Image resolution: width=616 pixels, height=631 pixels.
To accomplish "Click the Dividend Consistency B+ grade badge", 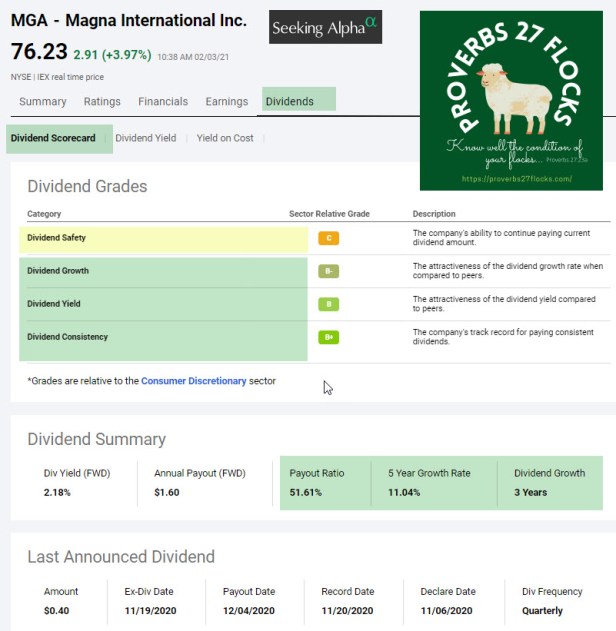I will click(328, 337).
